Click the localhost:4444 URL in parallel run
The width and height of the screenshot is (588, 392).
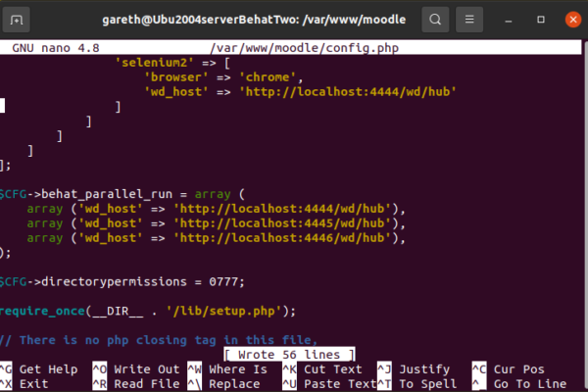click(x=282, y=209)
